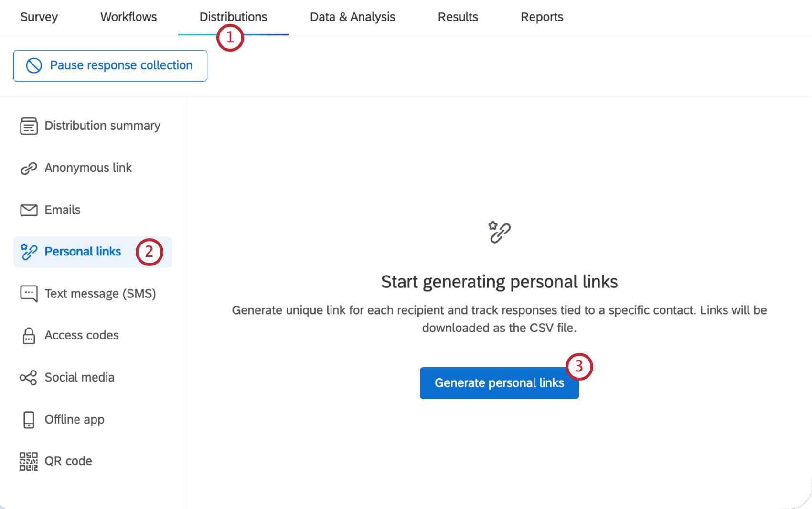Image resolution: width=812 pixels, height=509 pixels.
Task: Select the Distributions tab
Action: (x=234, y=17)
